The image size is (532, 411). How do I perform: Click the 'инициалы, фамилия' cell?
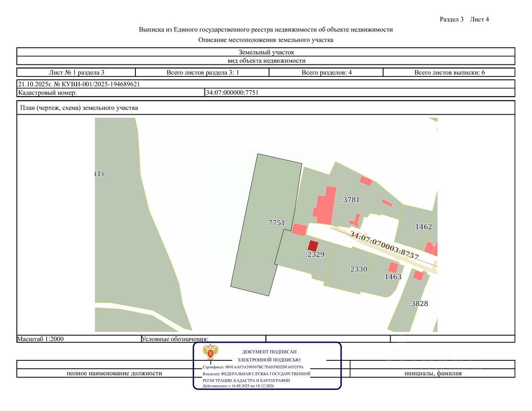tap(433, 373)
